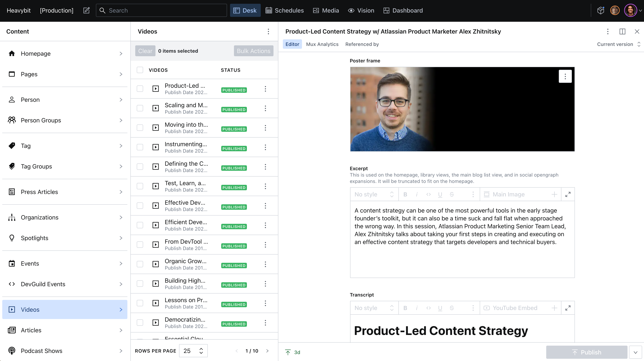Switch to the Mux Analytics tab
Screen dimensions: 644x361
coord(322,44)
